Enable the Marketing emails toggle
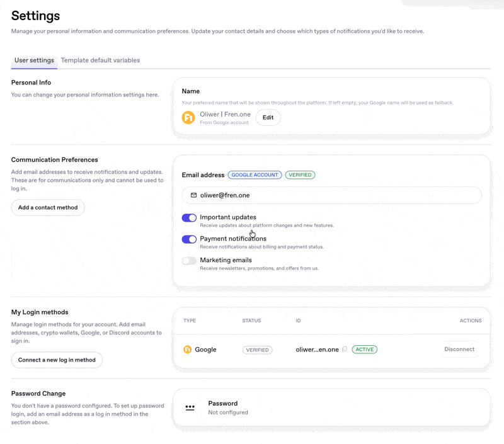 point(189,261)
